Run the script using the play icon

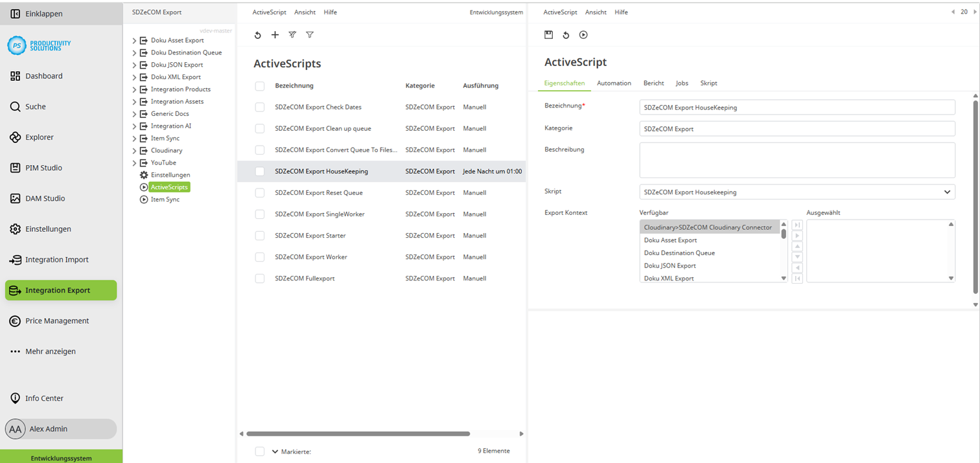click(583, 35)
